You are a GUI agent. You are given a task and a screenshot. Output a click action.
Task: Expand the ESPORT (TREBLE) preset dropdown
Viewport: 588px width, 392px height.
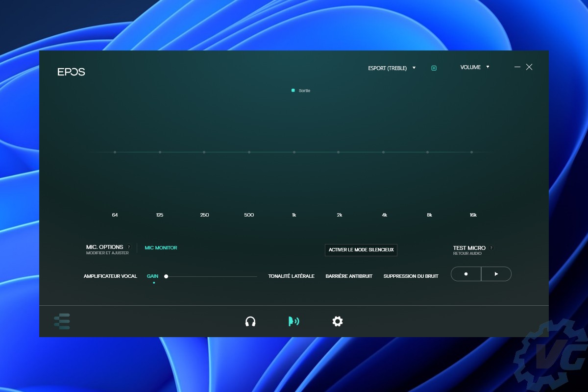[x=392, y=68]
